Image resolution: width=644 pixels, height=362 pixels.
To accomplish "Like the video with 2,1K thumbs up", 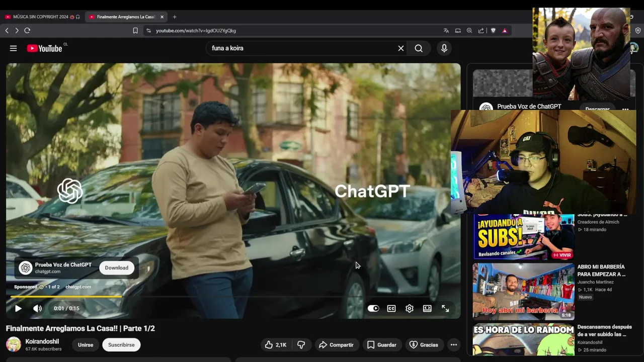I will point(276,345).
